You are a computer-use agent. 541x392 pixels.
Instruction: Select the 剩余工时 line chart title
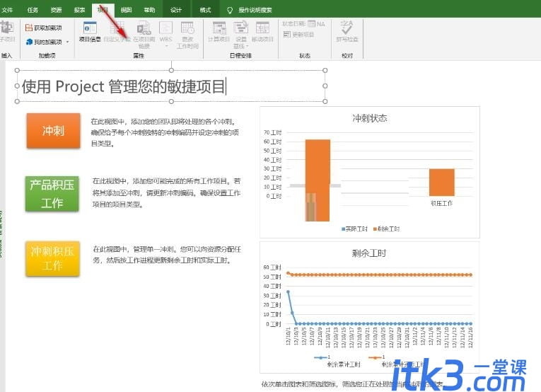click(x=369, y=253)
